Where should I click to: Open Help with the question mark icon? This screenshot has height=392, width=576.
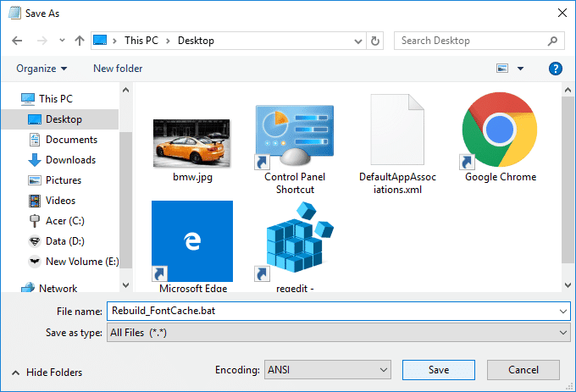pos(556,69)
